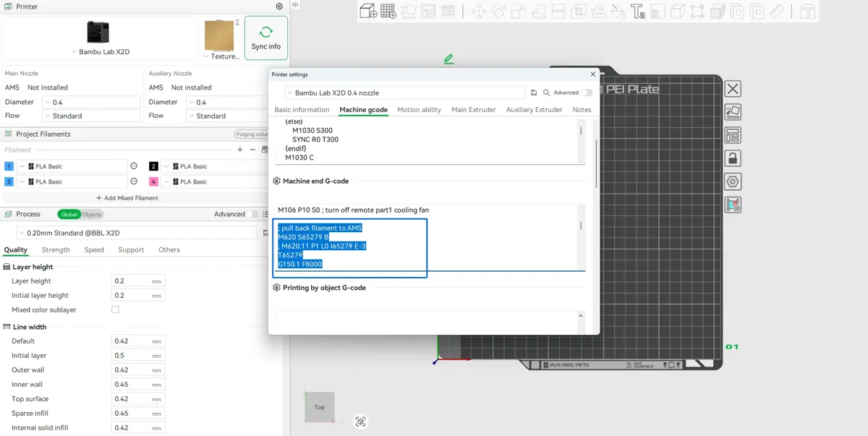Open printer settings gear icon

point(279,7)
